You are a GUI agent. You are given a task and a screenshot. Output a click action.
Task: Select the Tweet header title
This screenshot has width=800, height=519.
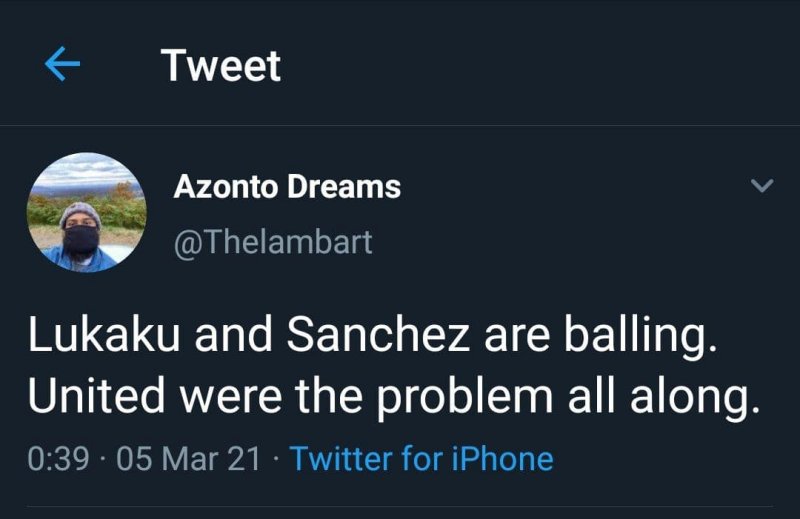tap(221, 66)
